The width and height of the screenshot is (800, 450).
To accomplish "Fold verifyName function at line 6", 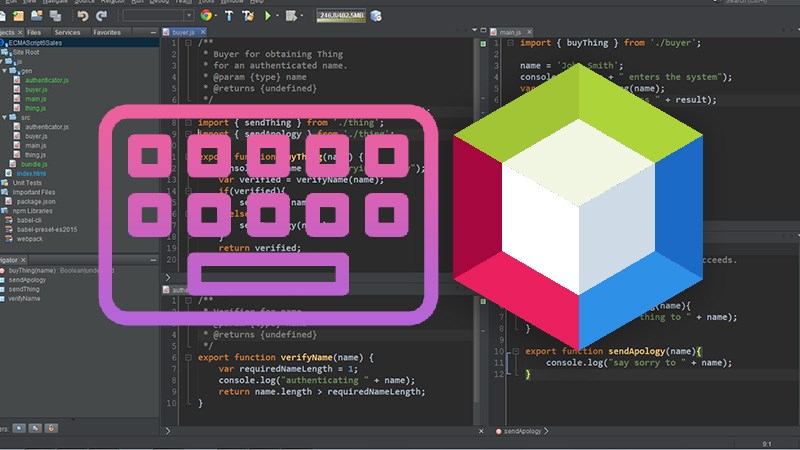I will pos(188,358).
